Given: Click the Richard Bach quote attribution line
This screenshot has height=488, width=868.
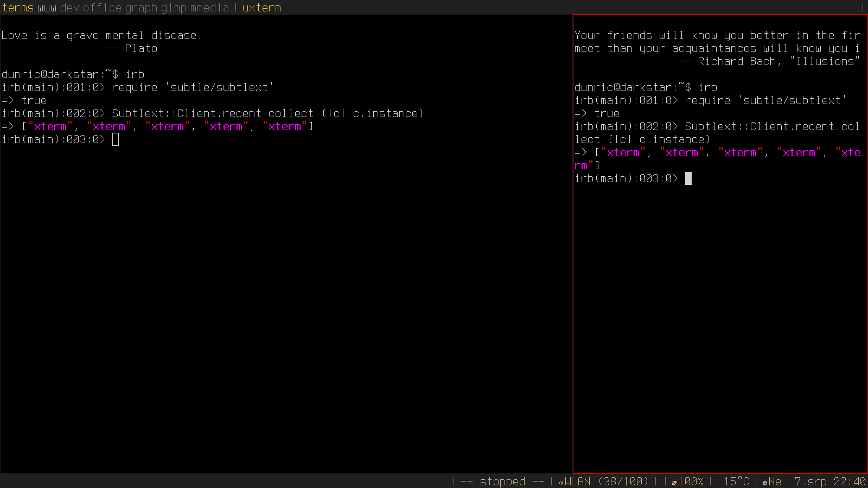Looking at the screenshot, I should click(769, 61).
